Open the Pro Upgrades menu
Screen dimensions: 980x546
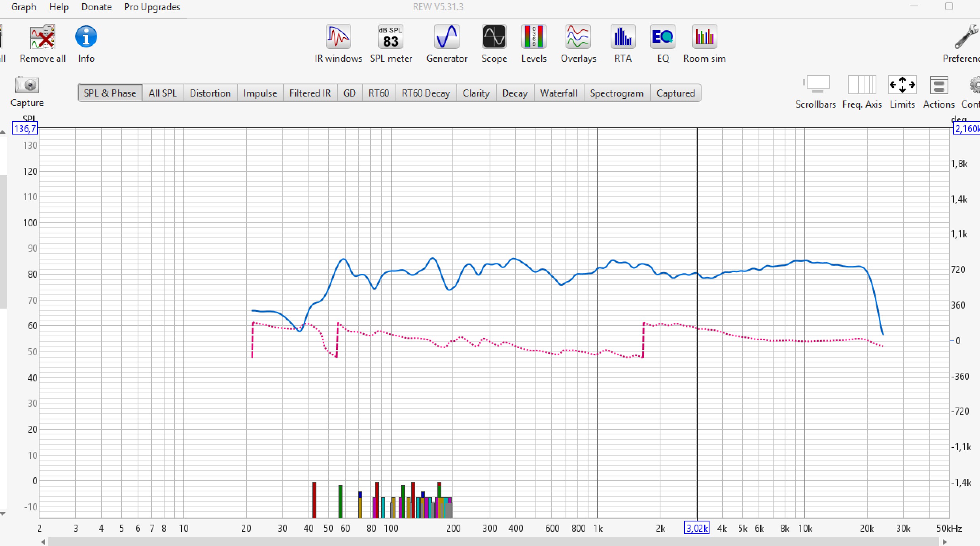click(x=152, y=7)
